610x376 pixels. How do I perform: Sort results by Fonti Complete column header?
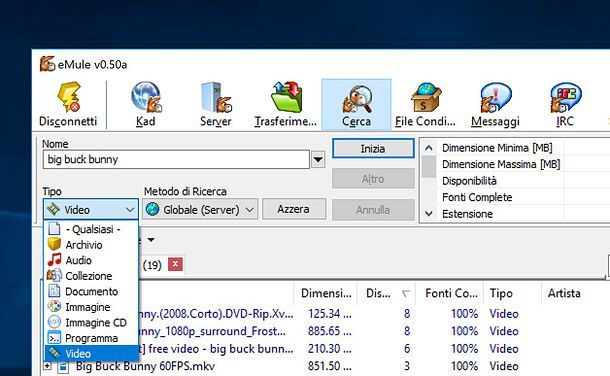click(450, 293)
